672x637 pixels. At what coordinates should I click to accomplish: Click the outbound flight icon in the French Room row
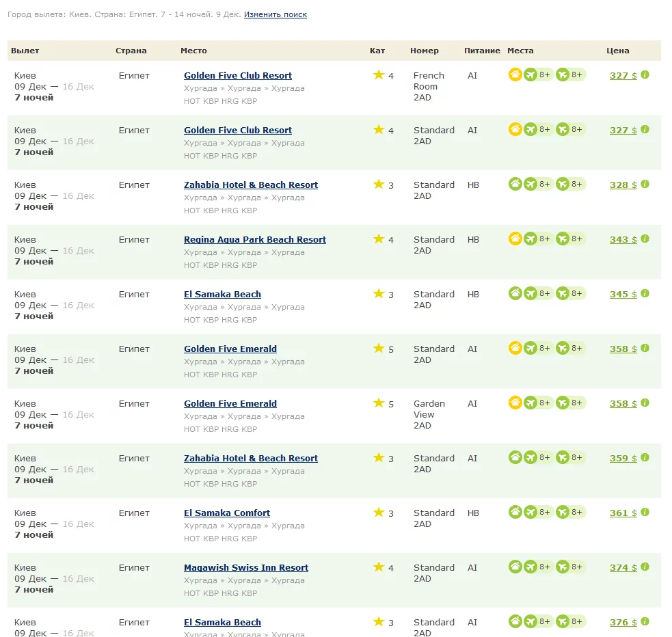(530, 74)
